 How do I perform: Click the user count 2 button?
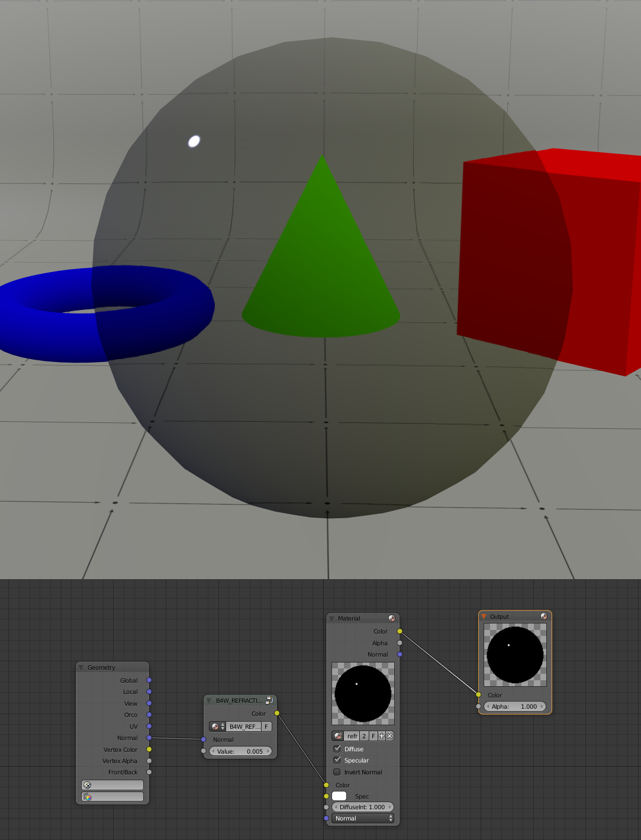pos(365,736)
